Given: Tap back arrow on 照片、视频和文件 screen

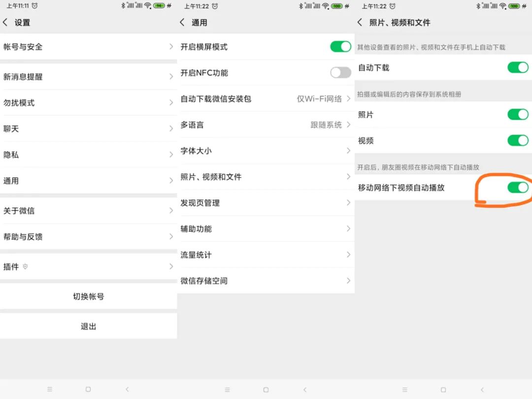Looking at the screenshot, I should [x=360, y=22].
